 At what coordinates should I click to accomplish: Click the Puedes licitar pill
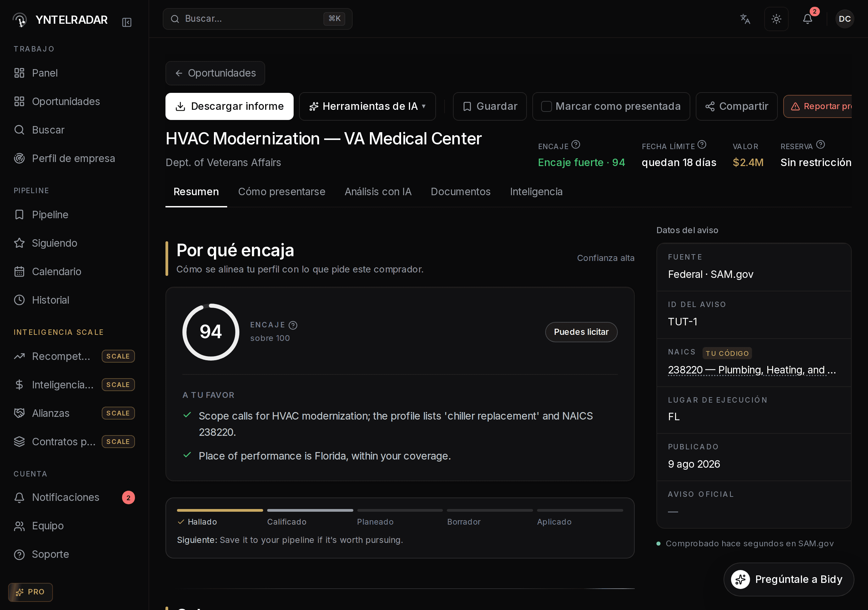click(581, 332)
